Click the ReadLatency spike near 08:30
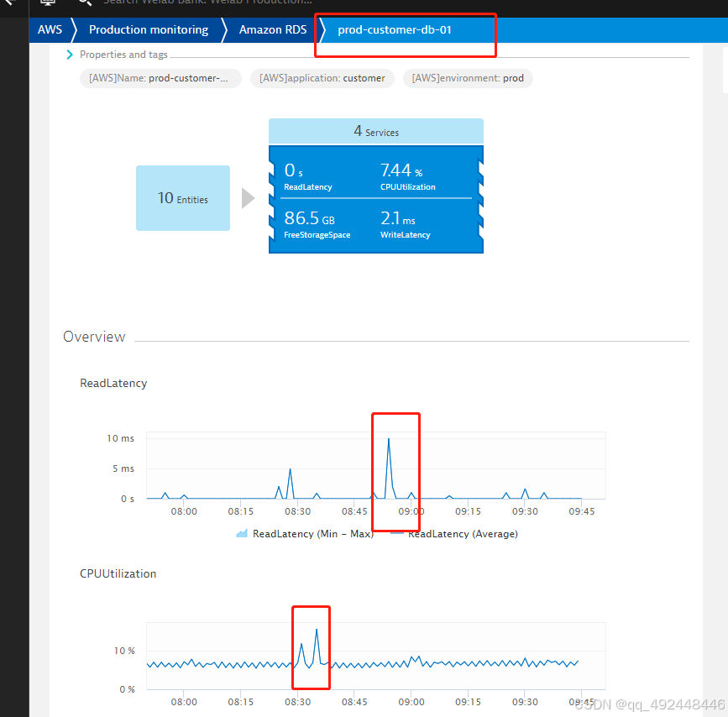The height and width of the screenshot is (717, 728). coord(291,470)
